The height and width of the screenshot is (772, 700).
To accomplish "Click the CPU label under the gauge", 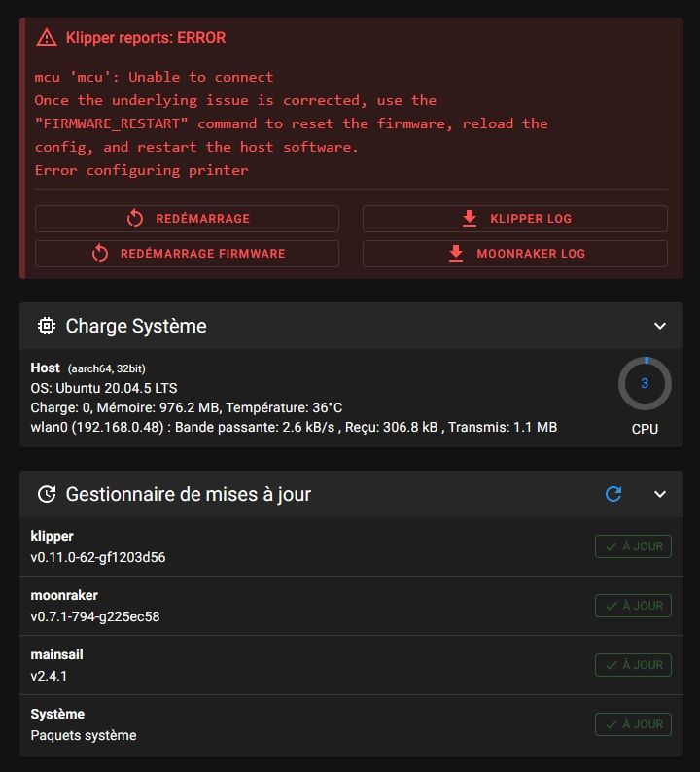I will click(x=645, y=429).
